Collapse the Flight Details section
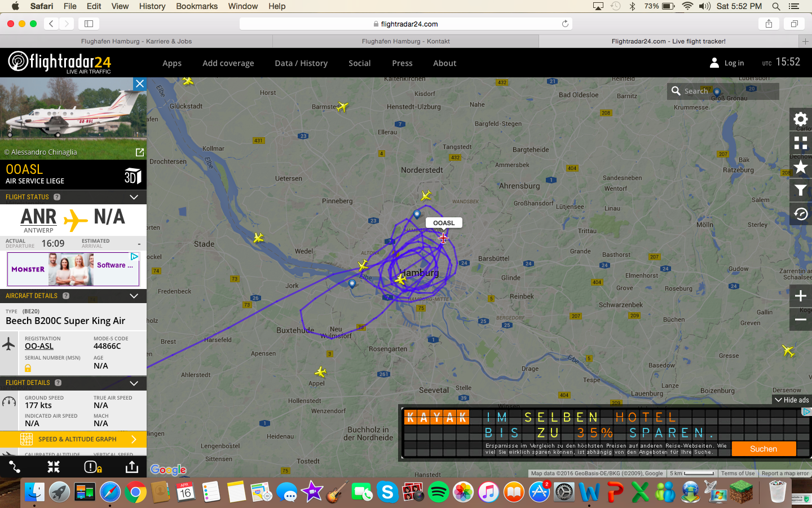 (134, 383)
